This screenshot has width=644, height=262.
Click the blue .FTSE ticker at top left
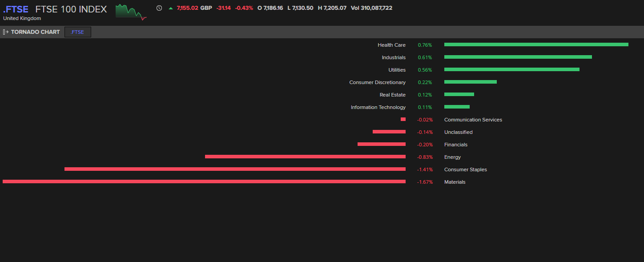[x=16, y=9]
